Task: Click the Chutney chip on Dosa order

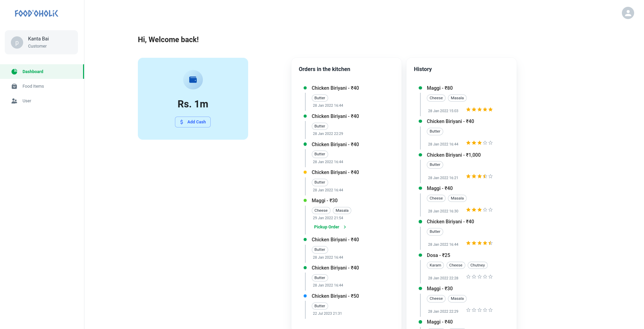Action: (478, 265)
